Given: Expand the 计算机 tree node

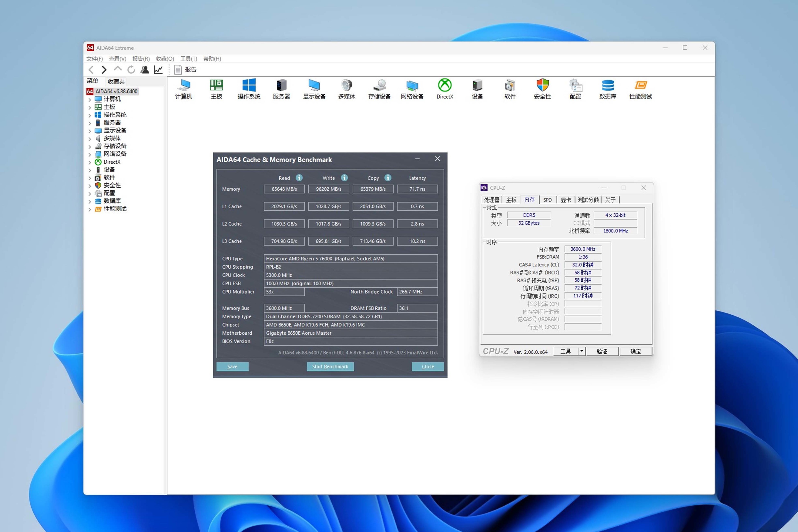Looking at the screenshot, I should (x=90, y=100).
